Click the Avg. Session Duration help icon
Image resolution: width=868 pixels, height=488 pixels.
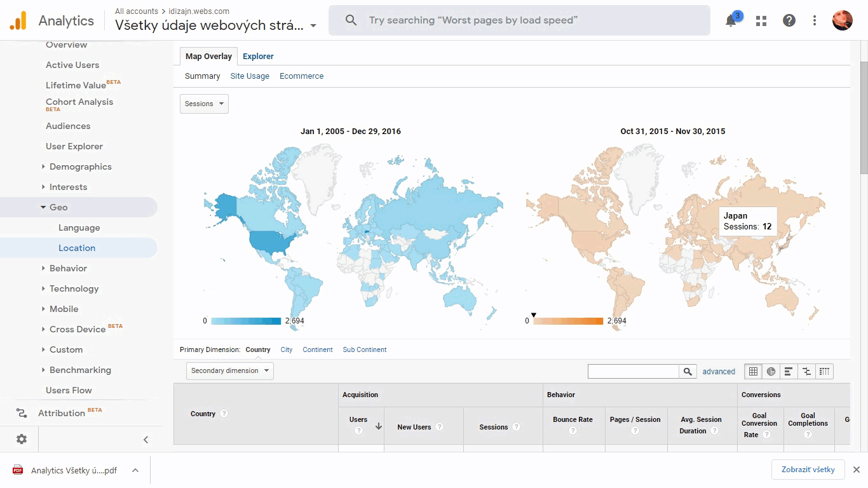point(714,431)
